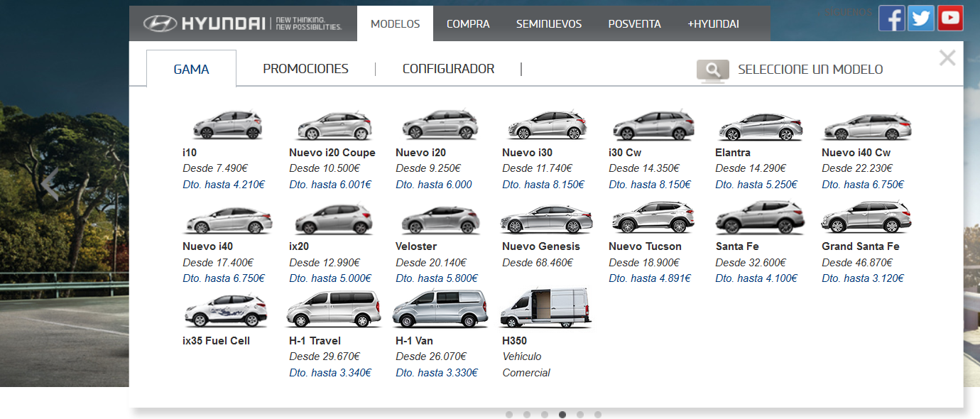This screenshot has width=980, height=419.
Task: Open Hyundai's YouTube channel icon
Action: click(950, 18)
